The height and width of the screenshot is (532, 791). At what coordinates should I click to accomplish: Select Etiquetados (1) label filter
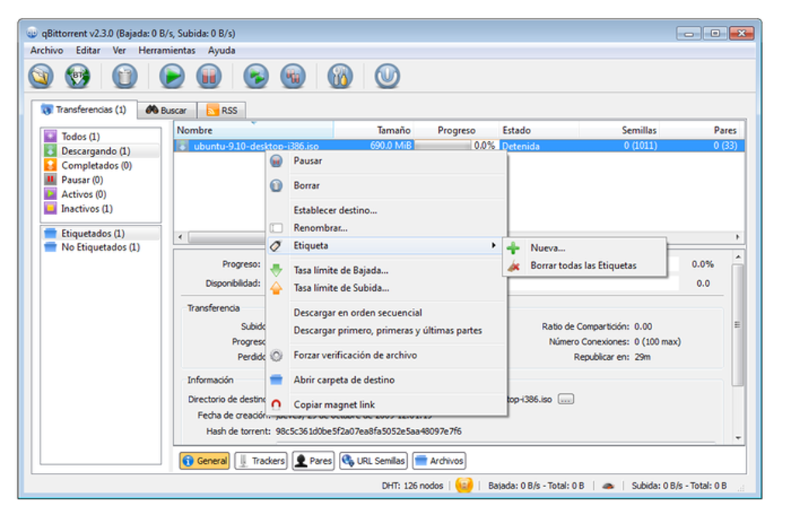click(101, 233)
